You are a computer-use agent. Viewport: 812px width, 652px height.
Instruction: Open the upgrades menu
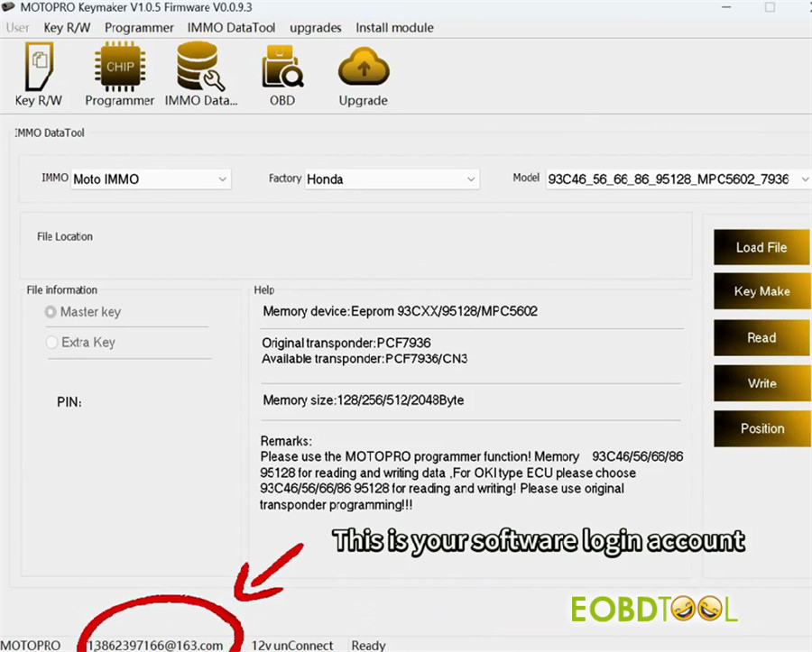click(316, 27)
